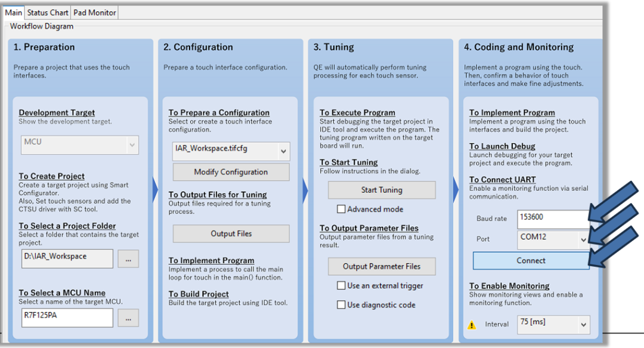Click the 4. Coding and Monitoring title
644x348 pixels.
pos(519,47)
